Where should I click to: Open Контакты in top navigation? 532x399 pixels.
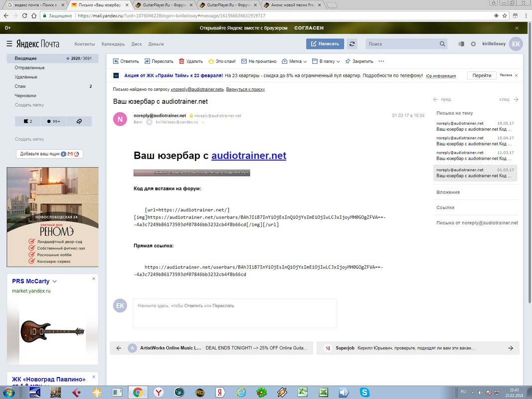pyautogui.click(x=84, y=44)
